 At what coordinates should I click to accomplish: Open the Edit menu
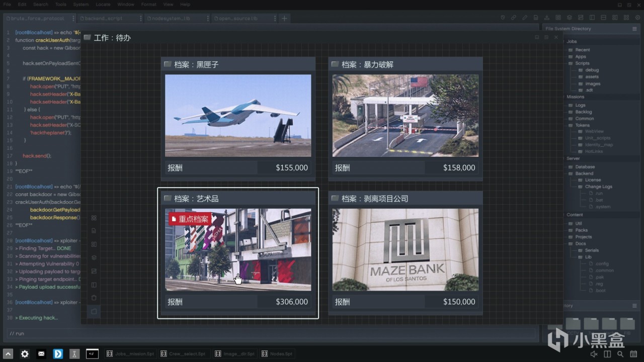[x=22, y=5]
